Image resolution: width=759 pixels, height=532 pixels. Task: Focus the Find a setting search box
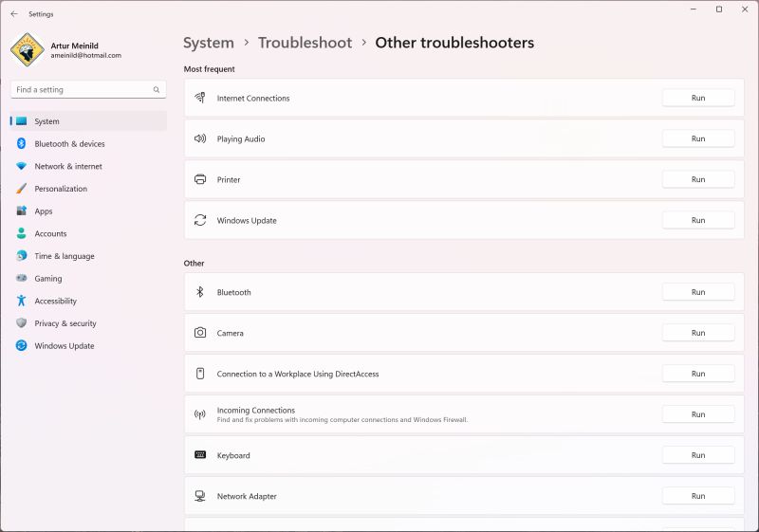(88, 89)
